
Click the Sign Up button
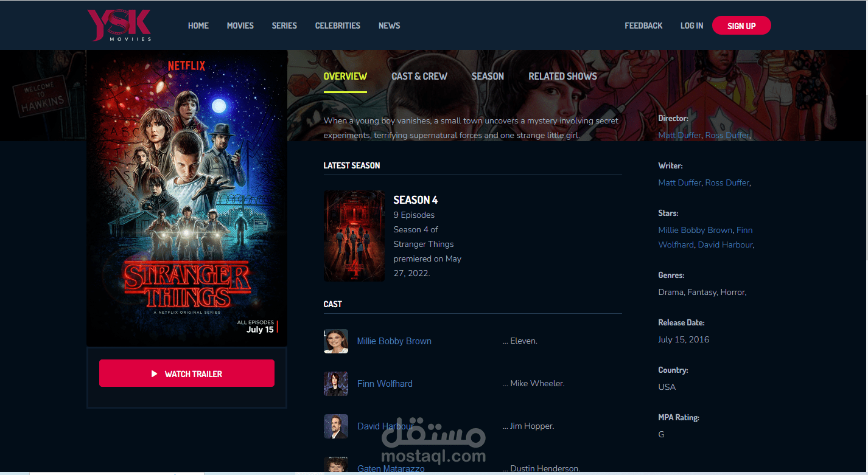click(741, 26)
